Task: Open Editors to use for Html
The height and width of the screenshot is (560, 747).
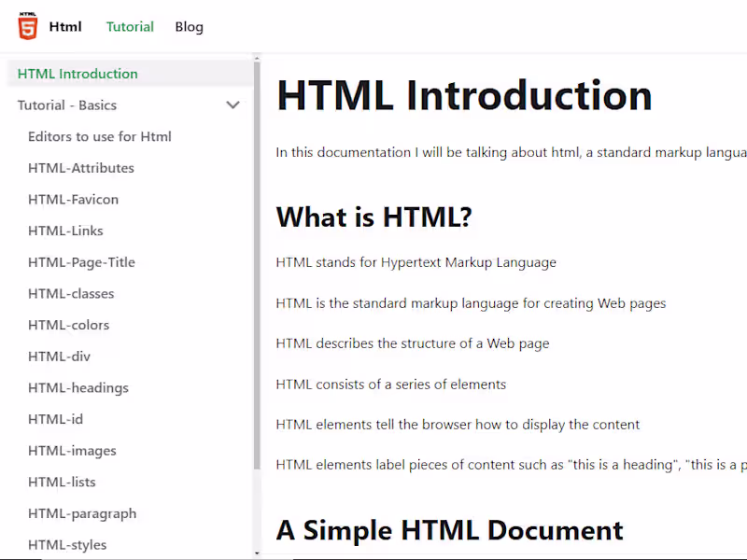Action: click(x=100, y=136)
